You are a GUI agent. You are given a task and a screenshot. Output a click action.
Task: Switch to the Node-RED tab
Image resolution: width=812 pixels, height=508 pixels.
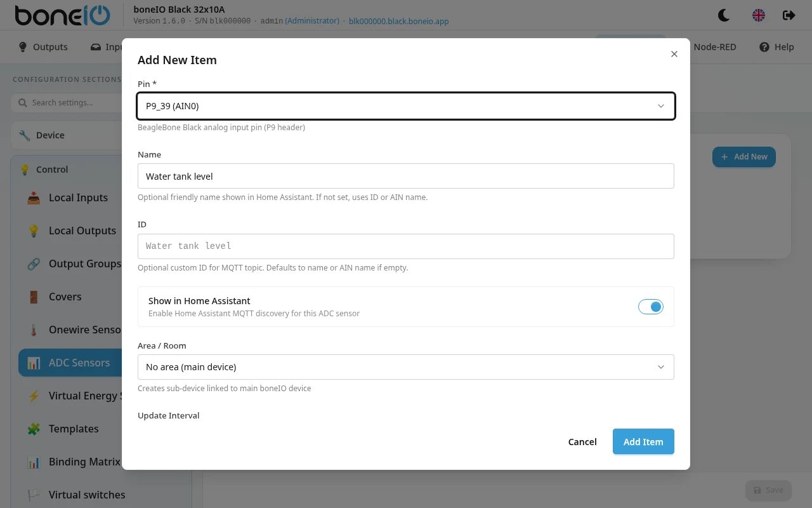[x=715, y=47]
